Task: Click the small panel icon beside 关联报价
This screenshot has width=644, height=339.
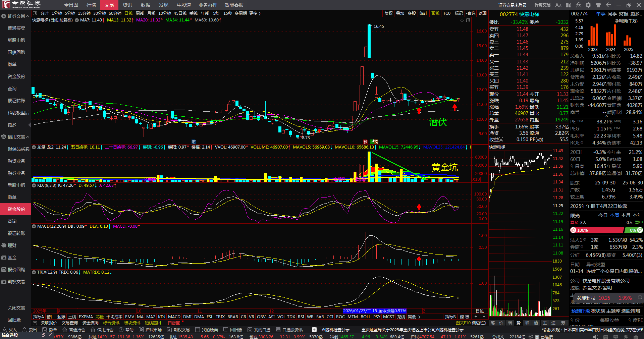Action: 35,323
